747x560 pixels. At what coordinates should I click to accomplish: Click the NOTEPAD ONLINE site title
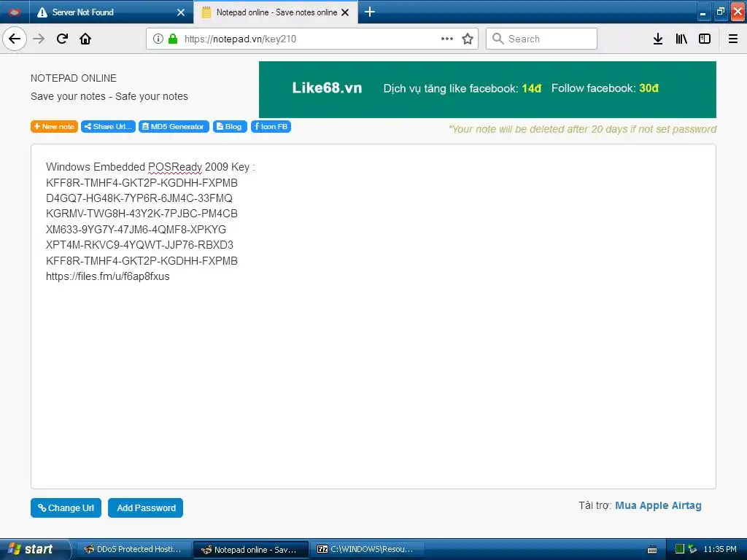pyautogui.click(x=74, y=78)
